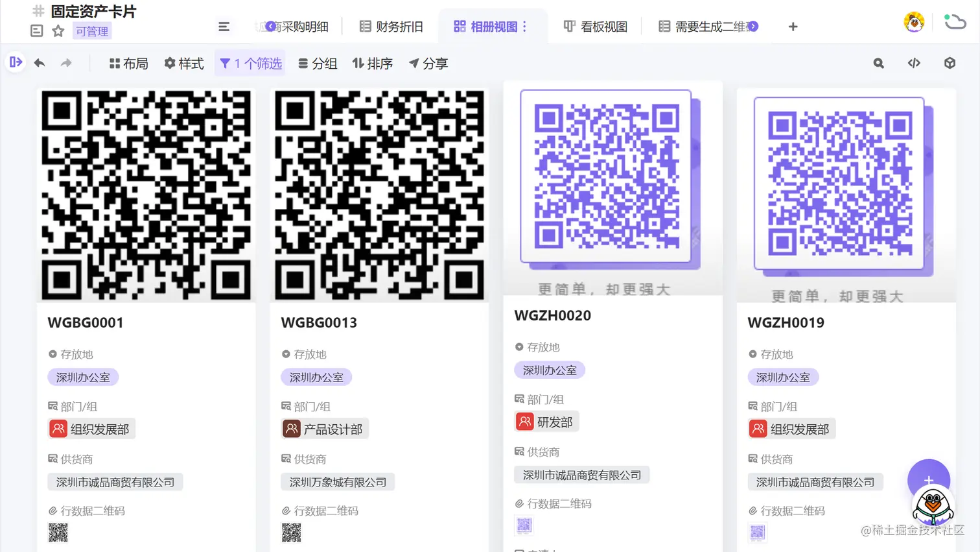Click the code view </> icon
The height and width of the screenshot is (552, 980).
coord(914,63)
